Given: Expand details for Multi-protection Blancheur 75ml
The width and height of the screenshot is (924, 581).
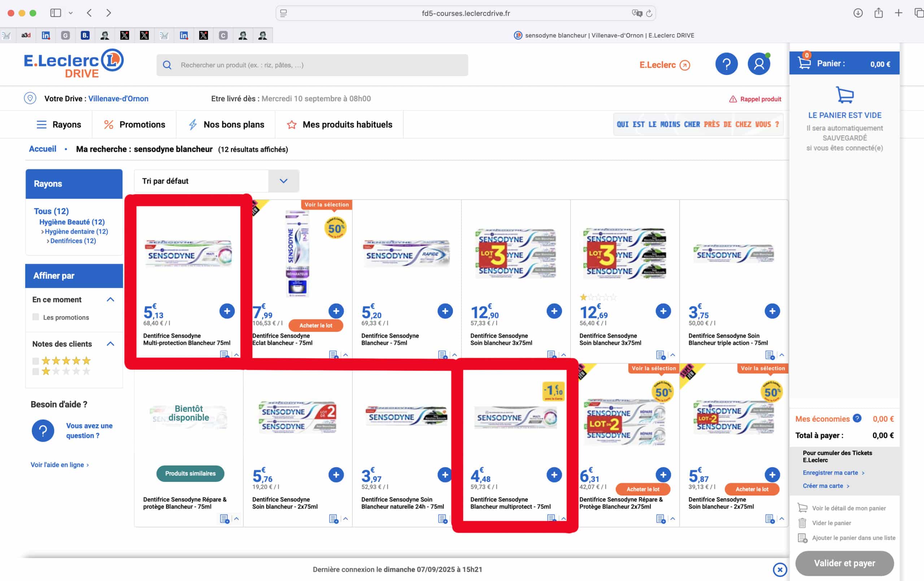Looking at the screenshot, I should 236,355.
